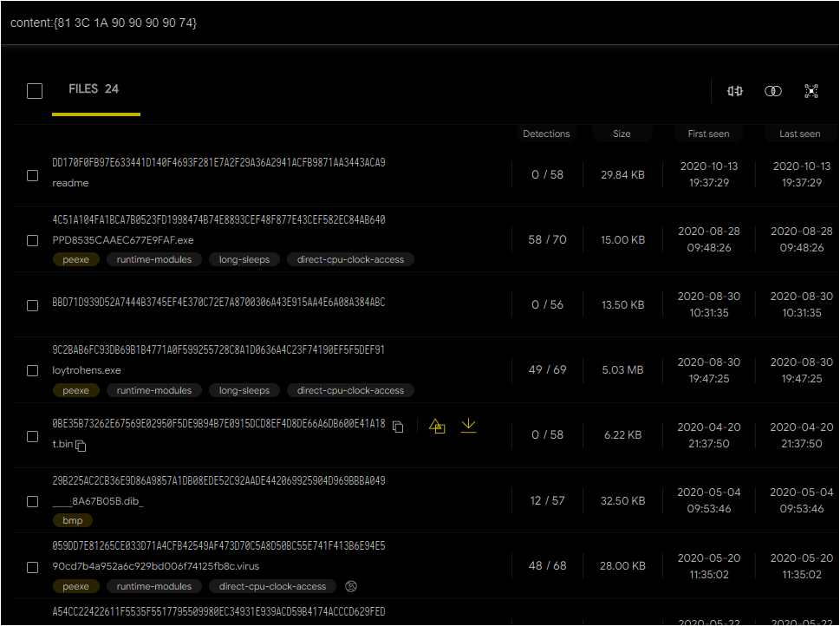This screenshot has width=840, height=626.
Task: Check the 8A67B05B.dib_ row
Action: click(x=33, y=502)
